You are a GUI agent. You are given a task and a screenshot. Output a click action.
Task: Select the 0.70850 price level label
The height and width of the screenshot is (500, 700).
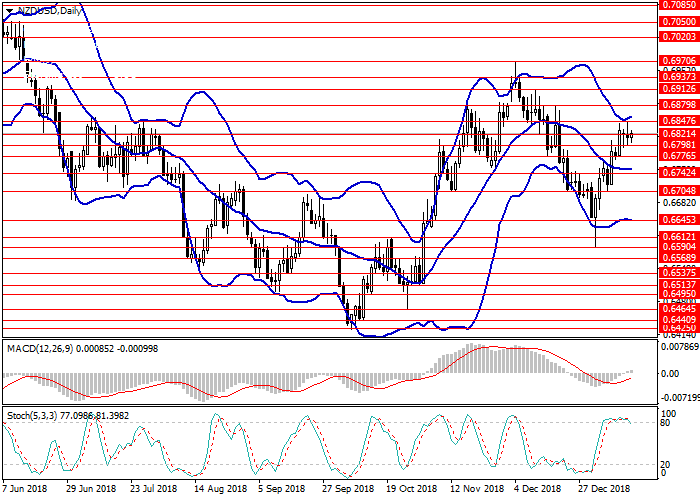679,4
